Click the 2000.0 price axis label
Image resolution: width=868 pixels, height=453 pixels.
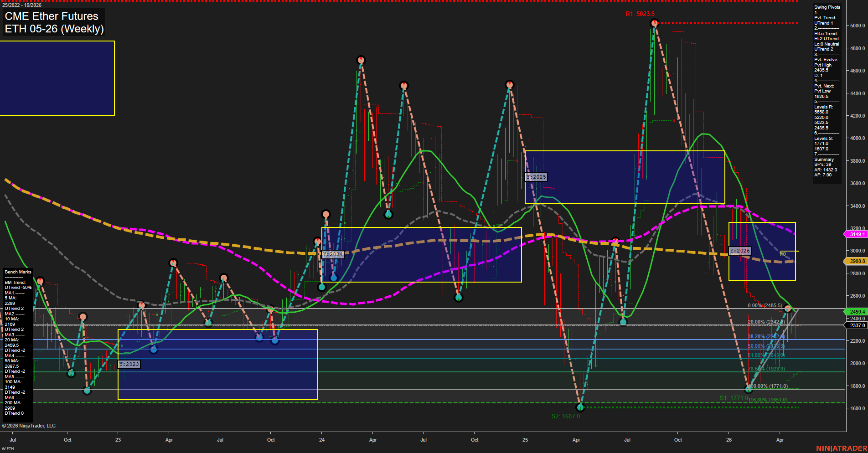click(x=858, y=363)
